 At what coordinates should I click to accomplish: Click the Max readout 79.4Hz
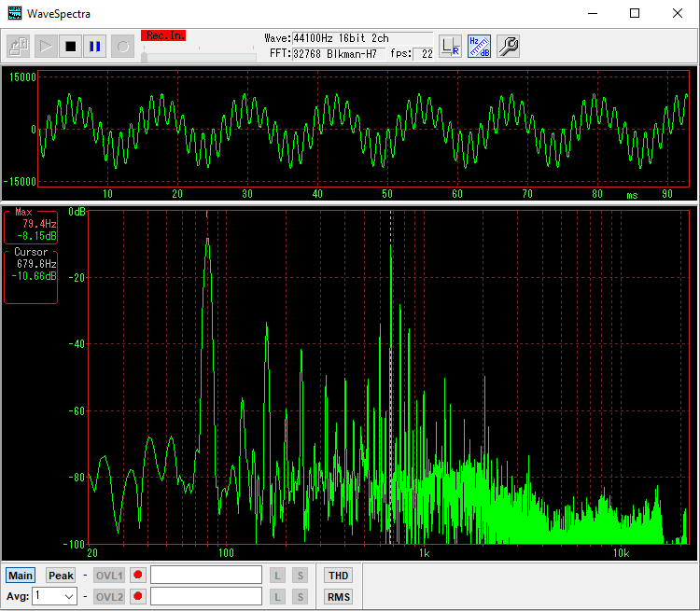[x=39, y=224]
